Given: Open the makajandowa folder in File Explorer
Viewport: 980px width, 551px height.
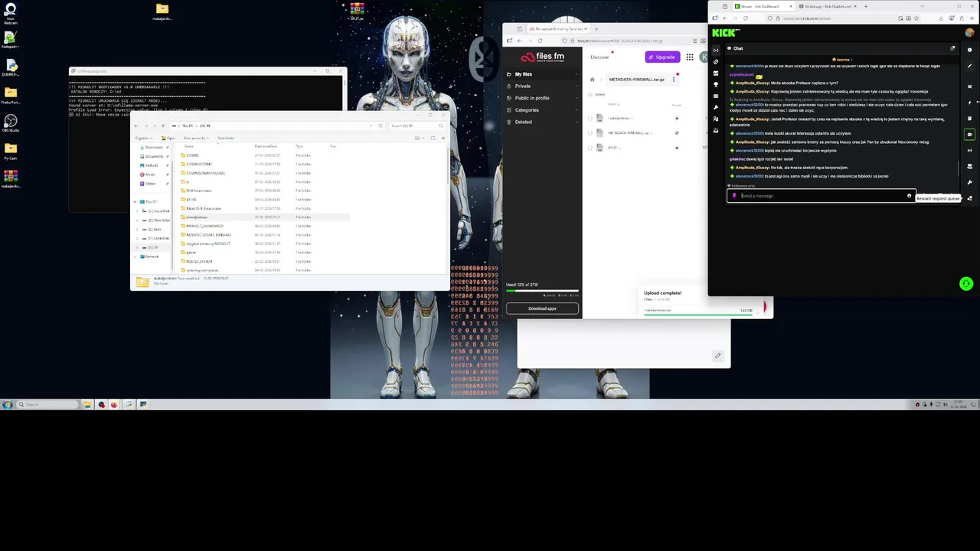Looking at the screenshot, I should [197, 217].
